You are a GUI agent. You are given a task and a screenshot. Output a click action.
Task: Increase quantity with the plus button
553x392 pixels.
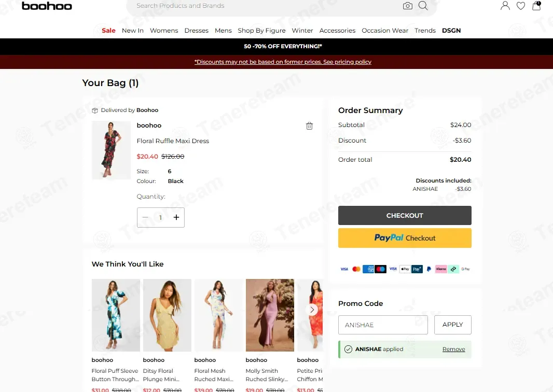pos(176,217)
